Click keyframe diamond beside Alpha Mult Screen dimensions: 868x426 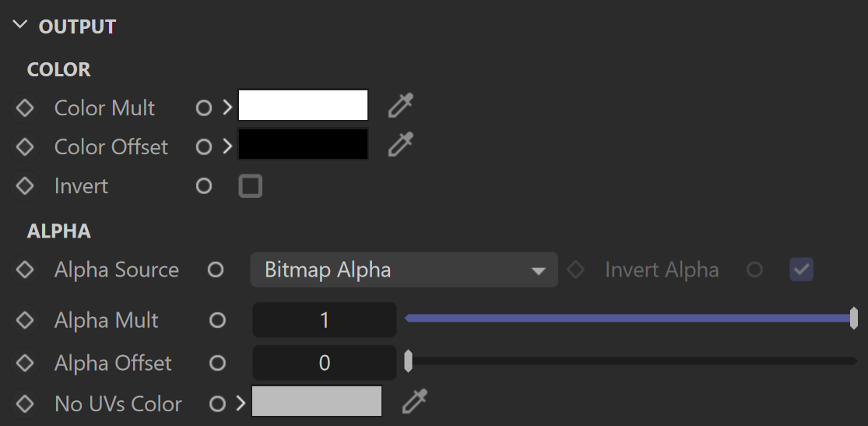(x=25, y=320)
